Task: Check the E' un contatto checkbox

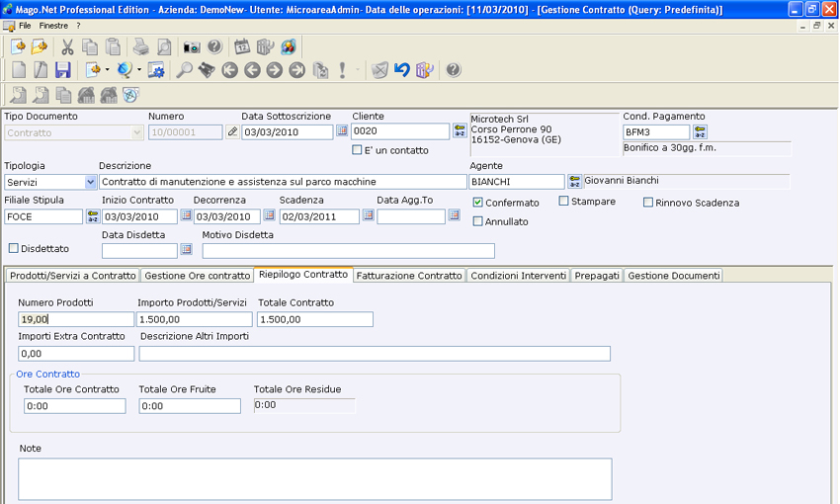Action: pos(357,150)
